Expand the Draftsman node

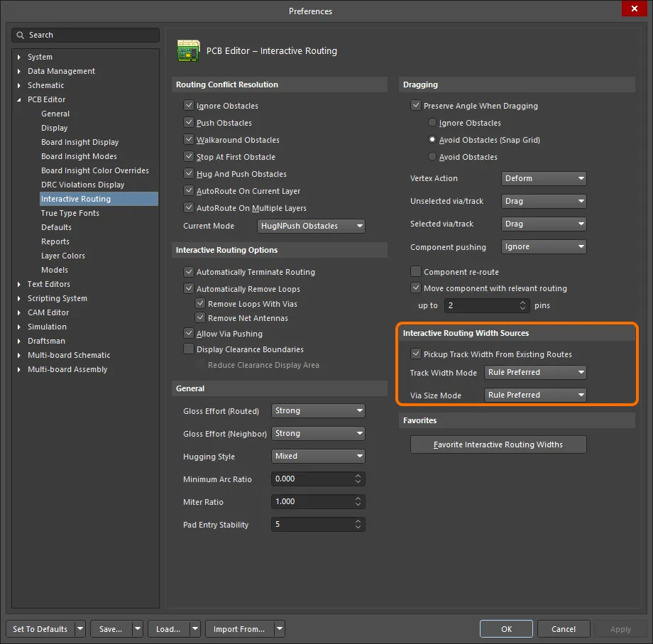(x=18, y=341)
